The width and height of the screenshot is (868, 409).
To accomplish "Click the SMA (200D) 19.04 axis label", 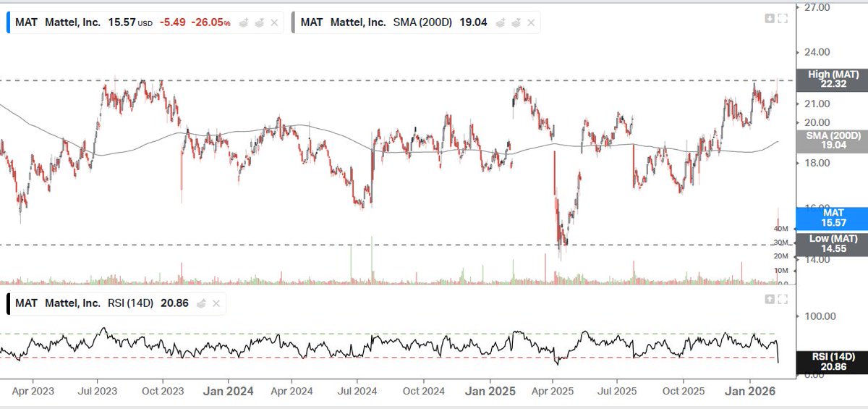I will 832,140.
